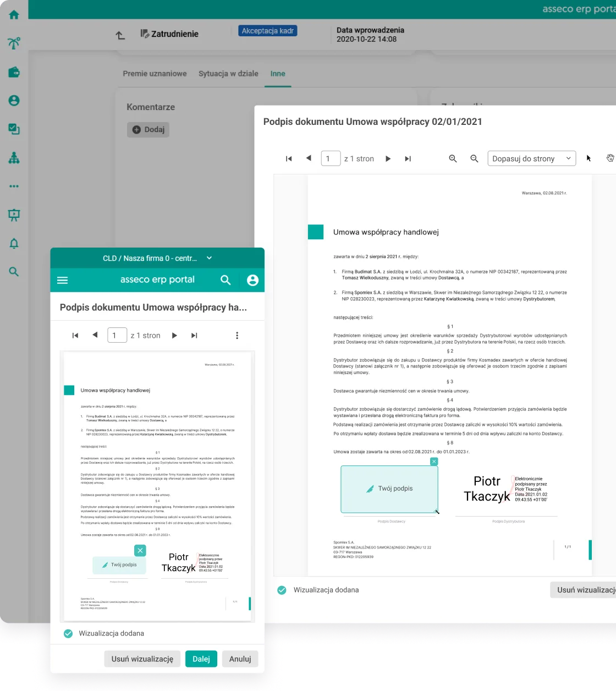Image resolution: width=616 pixels, height=691 pixels.
Task: Open the Dopasuj do strony zoom dropdown
Action: pyautogui.click(x=531, y=158)
